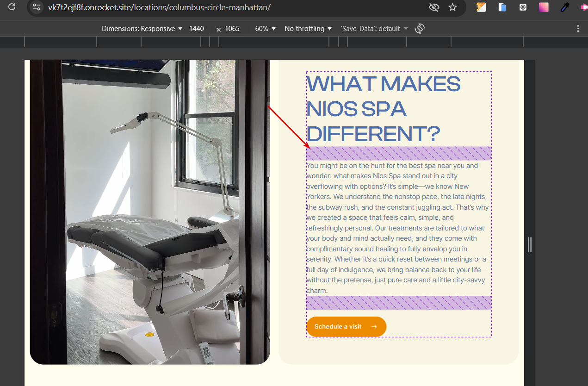Bookmark this page with the star icon
588x386 pixels.
tap(452, 7)
